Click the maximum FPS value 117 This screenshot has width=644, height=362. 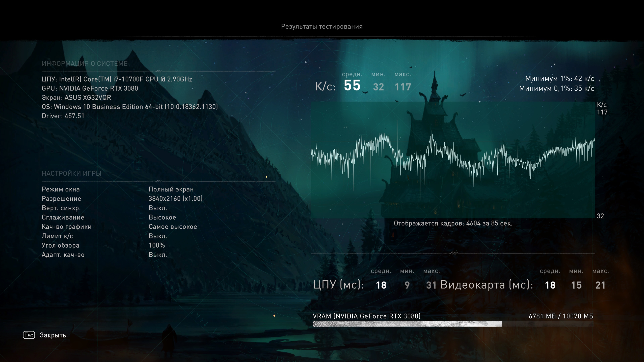coord(403,87)
